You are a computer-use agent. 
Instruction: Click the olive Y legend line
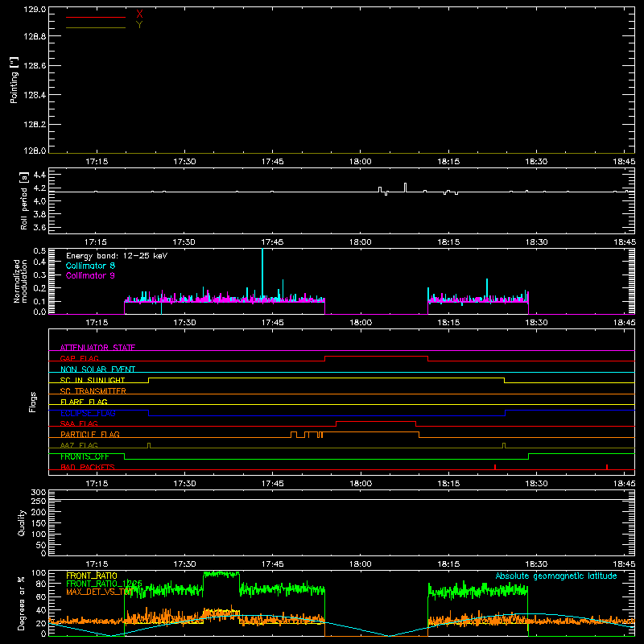click(95, 27)
